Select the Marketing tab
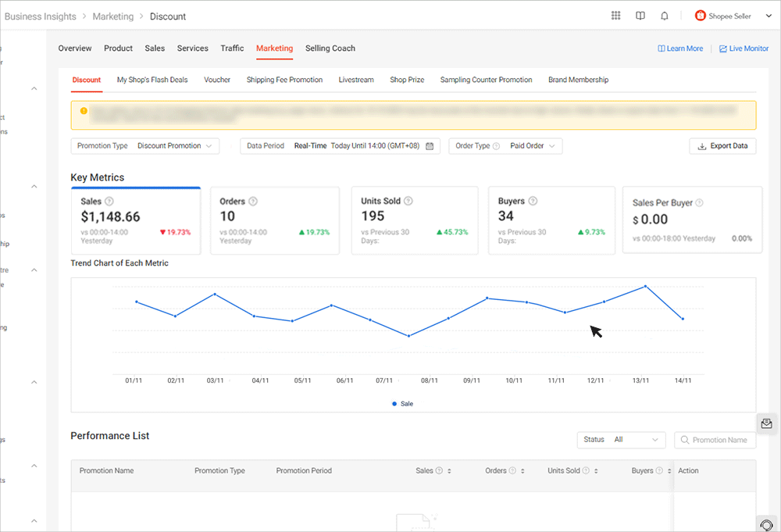781x532 pixels. point(274,48)
